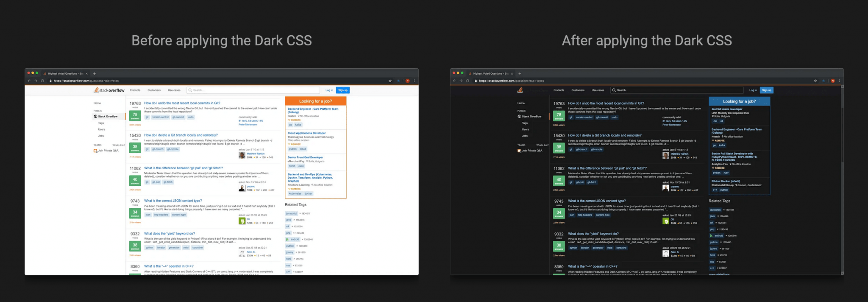Viewport: 868px width, 302px height.
Task: Click Stack Overflow logo in light-themed window
Action: 109,90
